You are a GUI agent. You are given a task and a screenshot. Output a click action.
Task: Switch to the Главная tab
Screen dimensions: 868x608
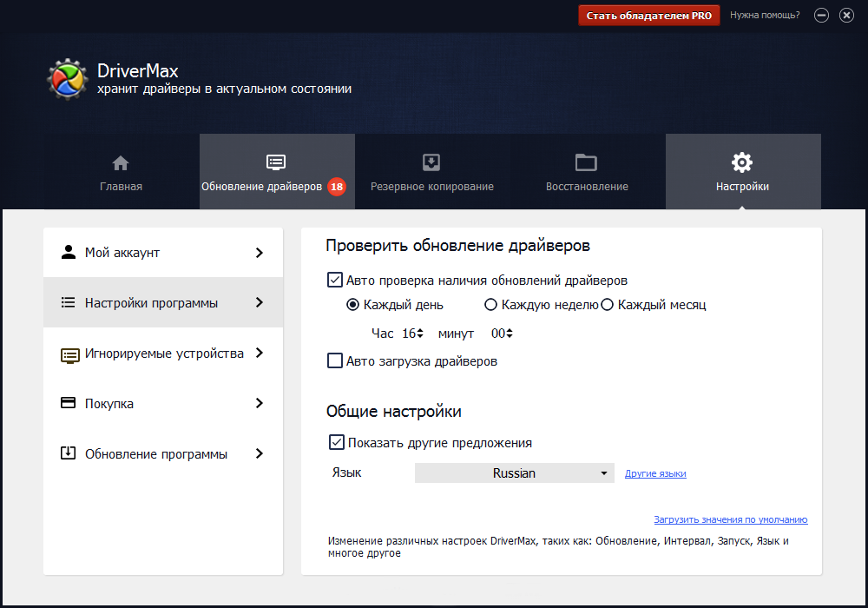pos(122,172)
